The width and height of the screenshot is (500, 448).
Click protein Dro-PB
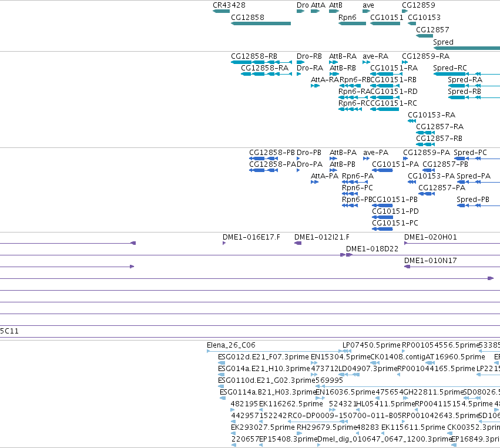(x=298, y=159)
